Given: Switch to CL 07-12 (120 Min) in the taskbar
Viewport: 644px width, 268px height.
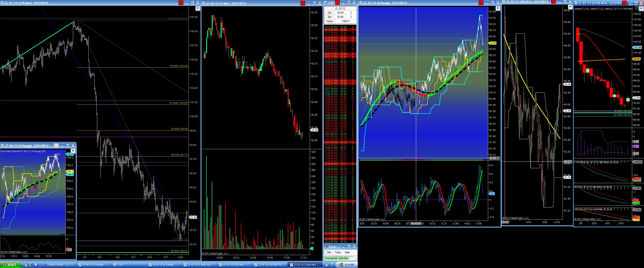Looking at the screenshot, I should [x=234, y=265].
